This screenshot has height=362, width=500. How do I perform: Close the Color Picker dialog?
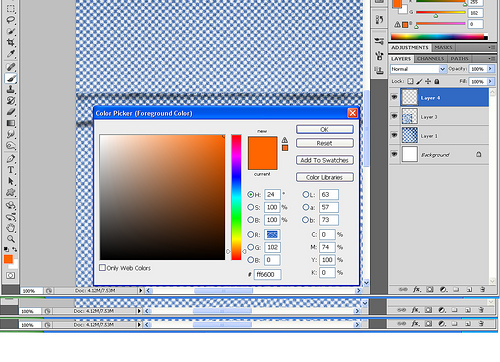tap(352, 113)
